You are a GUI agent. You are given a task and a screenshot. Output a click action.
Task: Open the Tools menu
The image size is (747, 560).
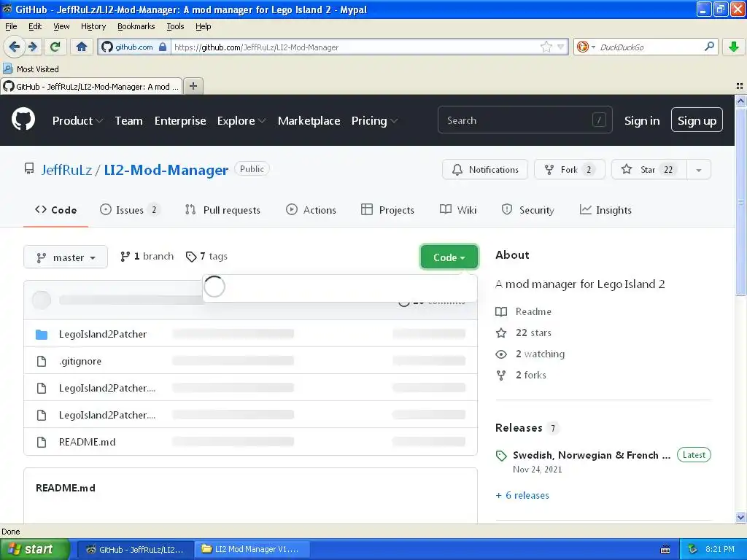tap(175, 26)
